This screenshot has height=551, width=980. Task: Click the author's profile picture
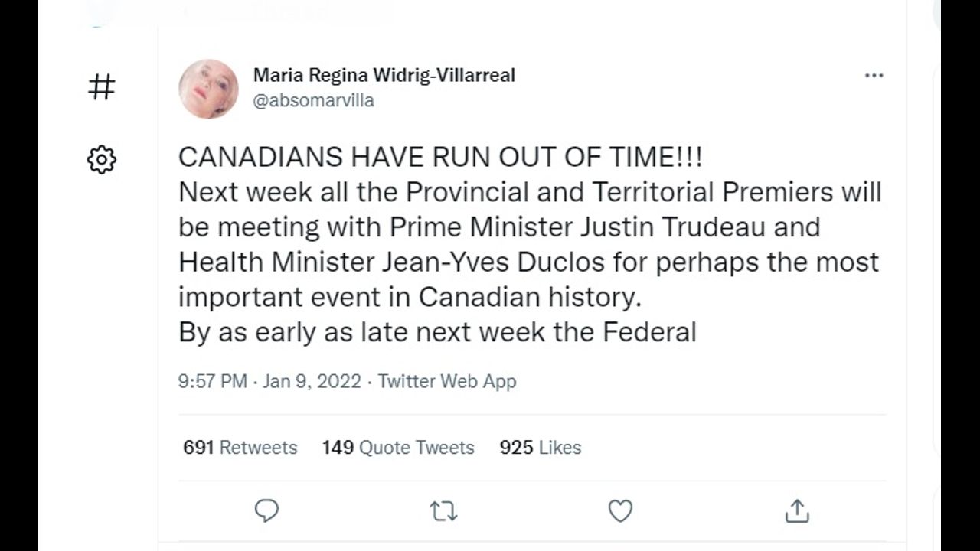[208, 89]
